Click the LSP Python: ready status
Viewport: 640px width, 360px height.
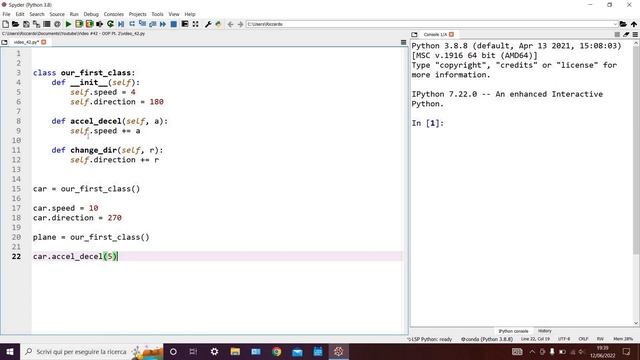coord(430,339)
